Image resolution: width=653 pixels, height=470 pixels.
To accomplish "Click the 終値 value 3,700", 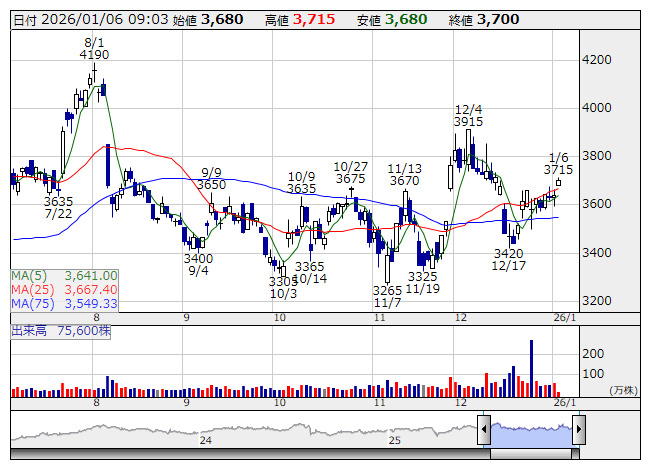I will (x=498, y=19).
